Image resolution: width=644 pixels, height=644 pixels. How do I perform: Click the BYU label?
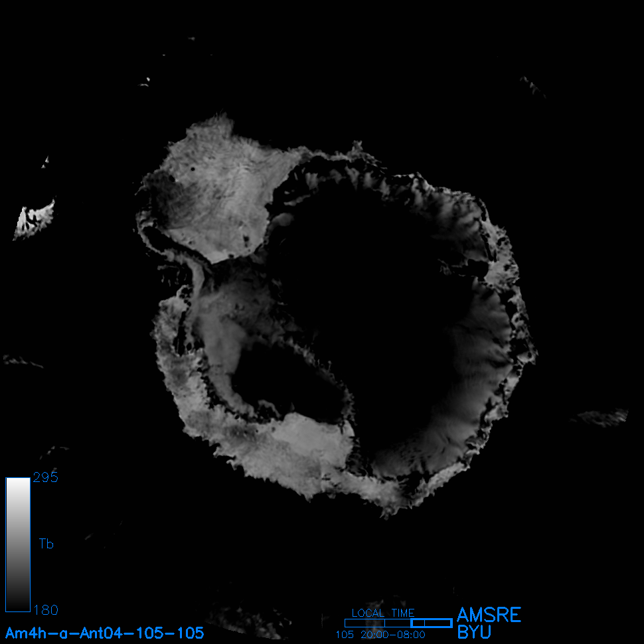point(474,632)
